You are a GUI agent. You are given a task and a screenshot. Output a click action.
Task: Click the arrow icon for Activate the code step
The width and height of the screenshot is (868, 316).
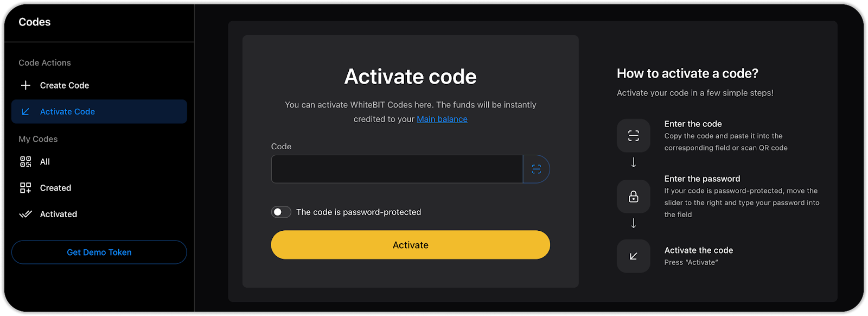pyautogui.click(x=633, y=256)
